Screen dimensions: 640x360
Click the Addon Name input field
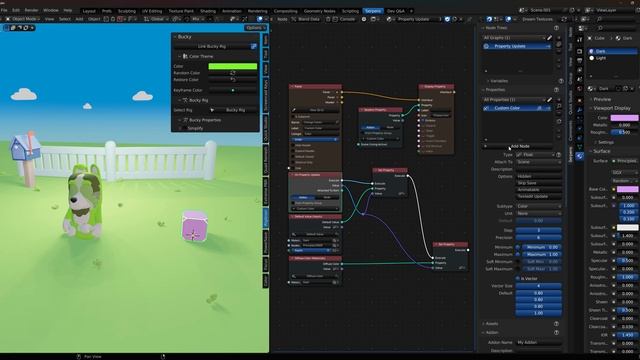point(538,342)
